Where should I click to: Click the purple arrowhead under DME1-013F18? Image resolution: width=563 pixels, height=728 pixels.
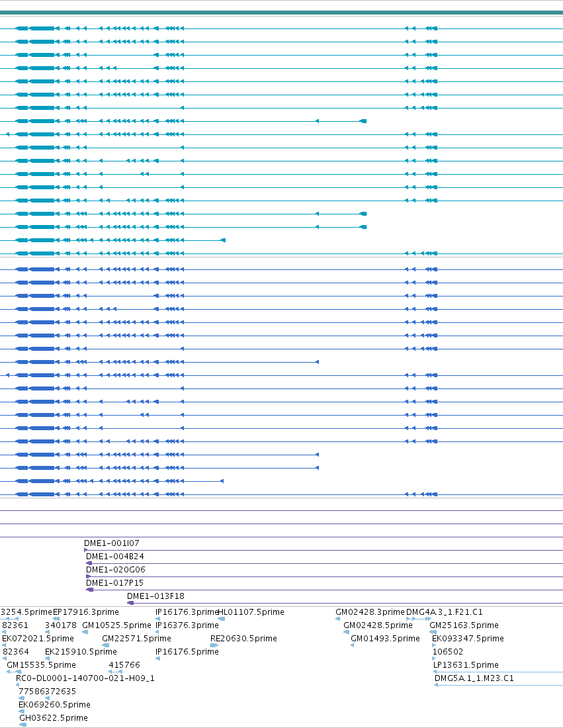point(130,603)
